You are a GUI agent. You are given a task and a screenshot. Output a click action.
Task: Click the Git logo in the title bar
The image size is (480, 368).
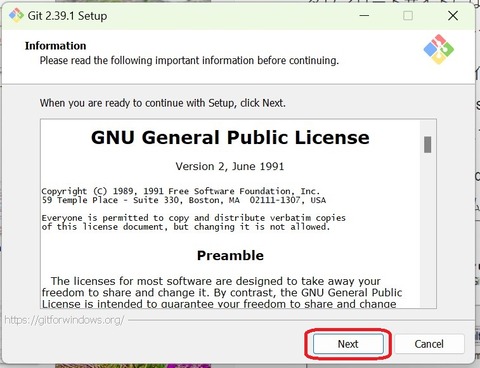(16, 16)
